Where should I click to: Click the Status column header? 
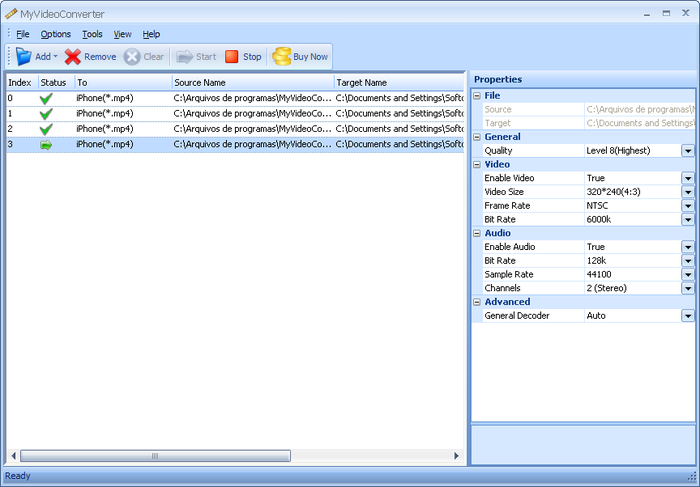57,83
